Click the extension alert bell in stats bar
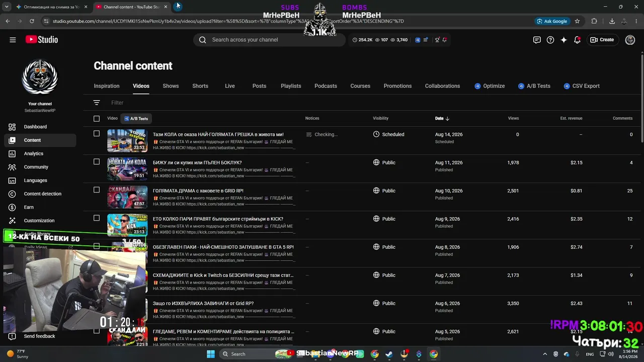Image resolution: width=644 pixels, height=362 pixels. click(445, 40)
